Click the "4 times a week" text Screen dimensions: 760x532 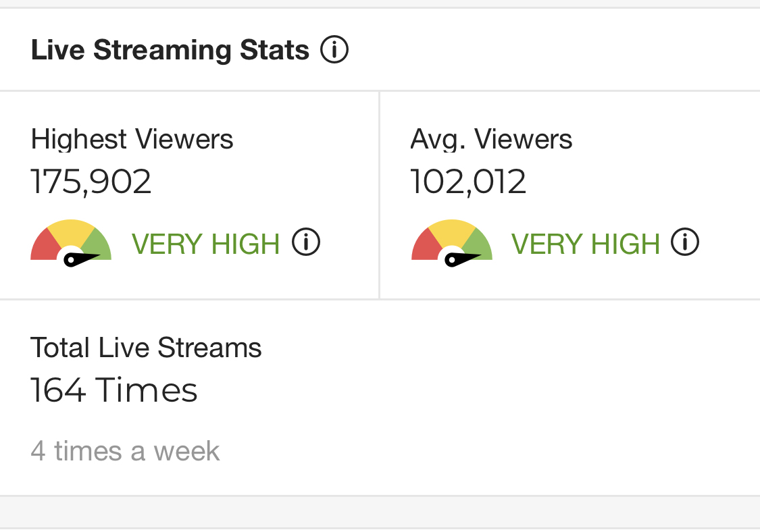coord(125,451)
